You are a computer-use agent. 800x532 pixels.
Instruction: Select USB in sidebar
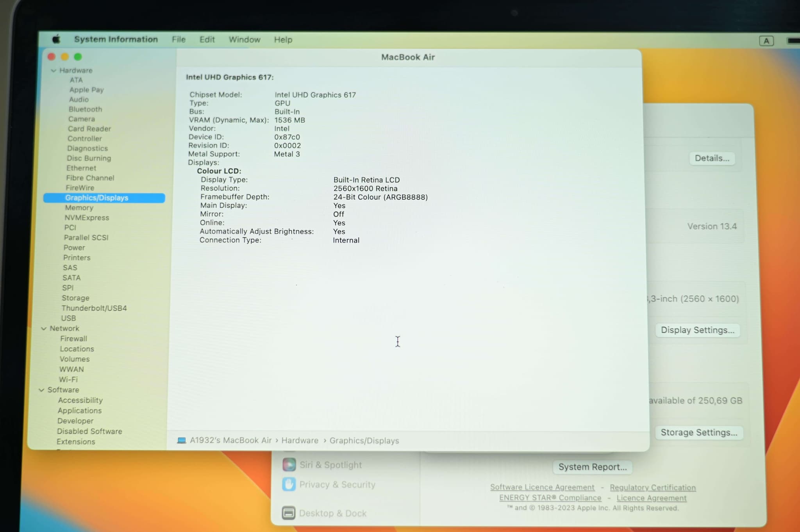68,318
